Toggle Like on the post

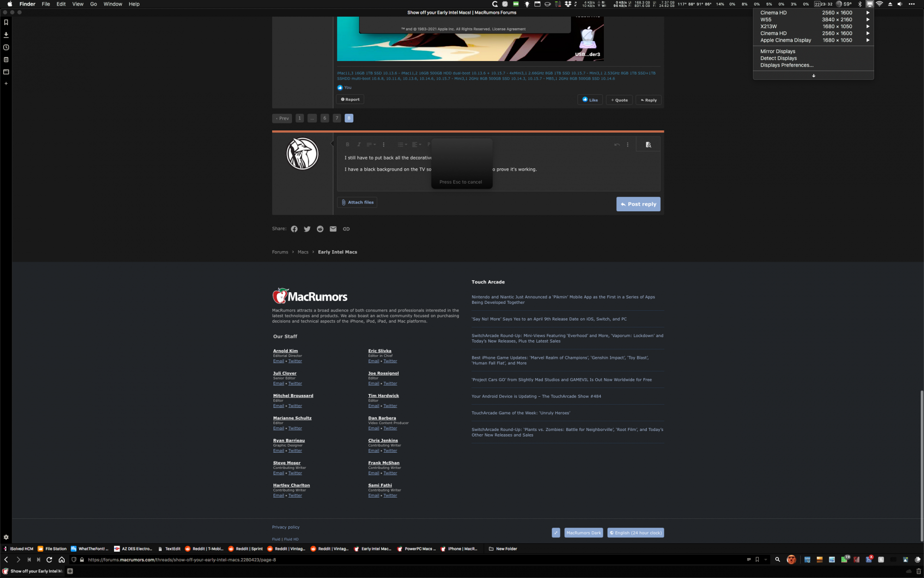coord(590,100)
